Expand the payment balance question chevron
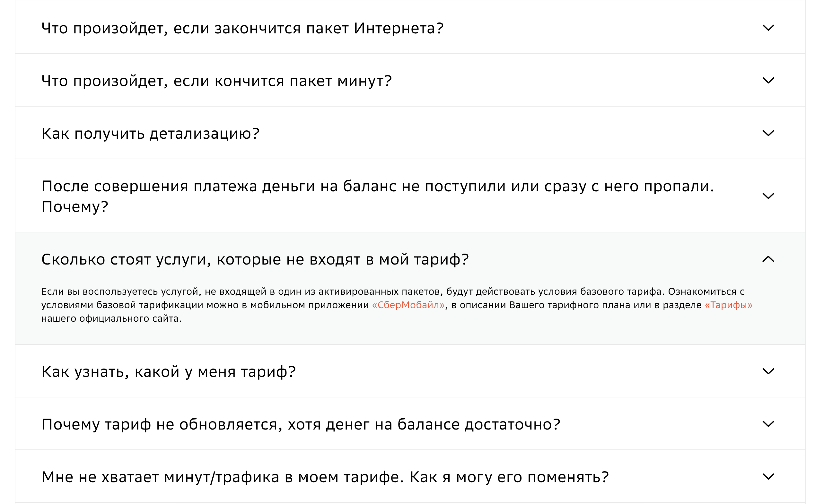Image resolution: width=815 pixels, height=504 pixels. point(769,197)
